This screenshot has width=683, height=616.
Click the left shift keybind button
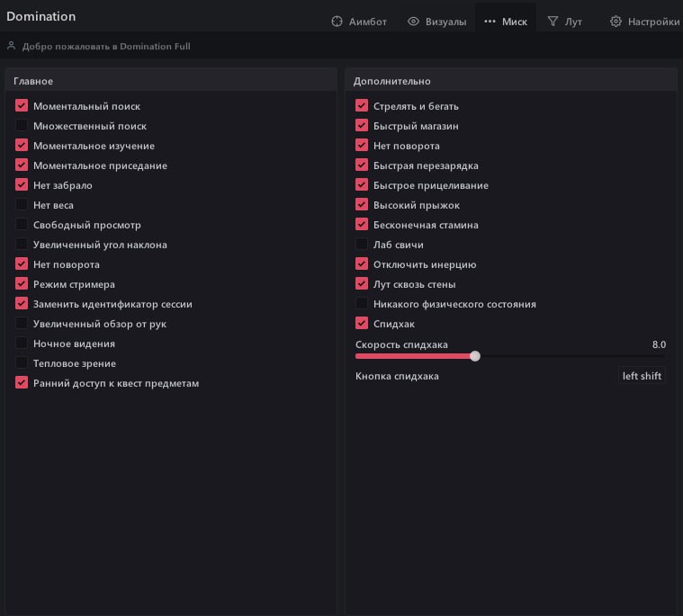(x=642, y=376)
